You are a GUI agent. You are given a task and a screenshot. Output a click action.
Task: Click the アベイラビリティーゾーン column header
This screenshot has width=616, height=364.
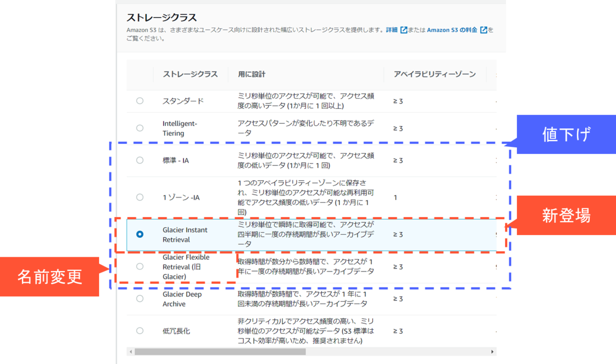click(x=434, y=74)
